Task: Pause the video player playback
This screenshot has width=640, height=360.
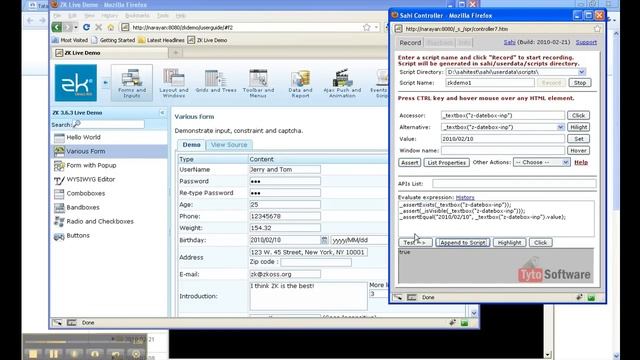Action: (x=53, y=354)
